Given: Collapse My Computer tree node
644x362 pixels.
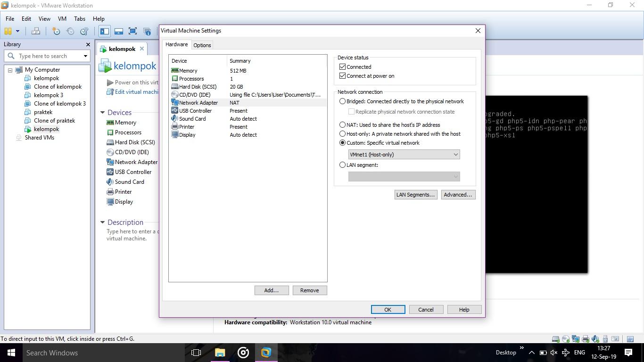Looking at the screenshot, I should [10, 70].
